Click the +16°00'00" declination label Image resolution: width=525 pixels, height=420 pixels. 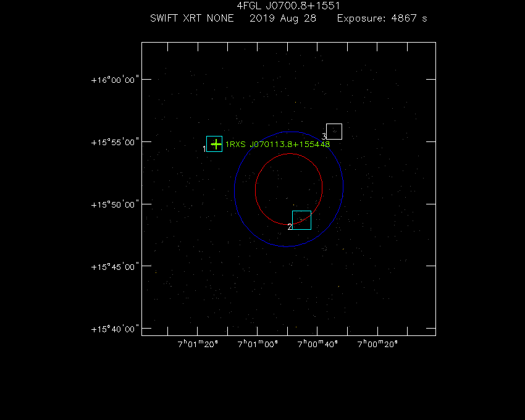pos(115,80)
